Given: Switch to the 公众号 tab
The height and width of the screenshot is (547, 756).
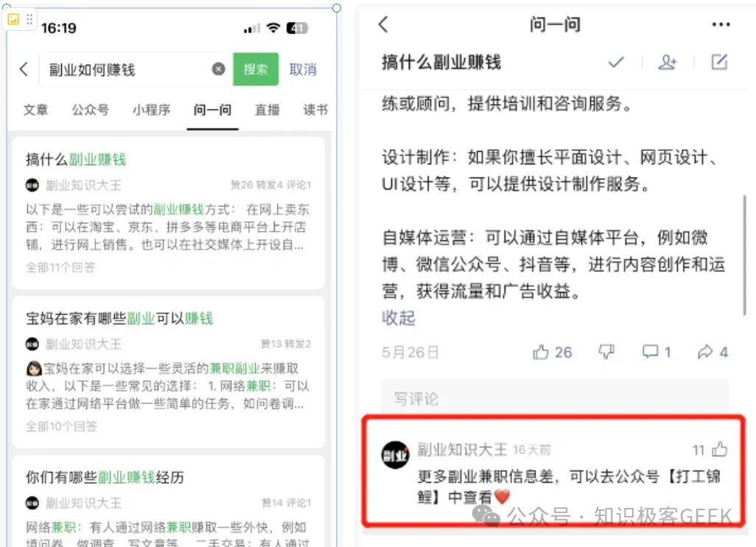Looking at the screenshot, I should 90,110.
